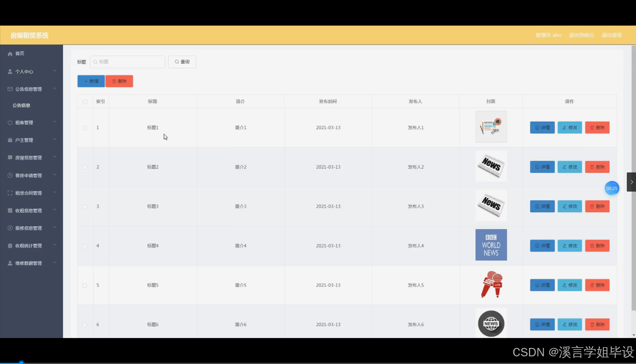This screenshot has width=636, height=364.
Task: Expand the 房屋信息管理 chevron
Action: click(55, 157)
